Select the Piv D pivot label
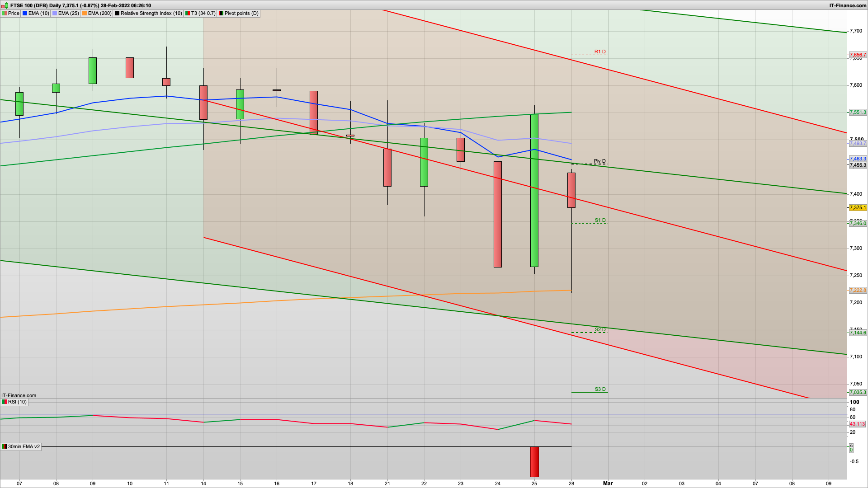 599,161
